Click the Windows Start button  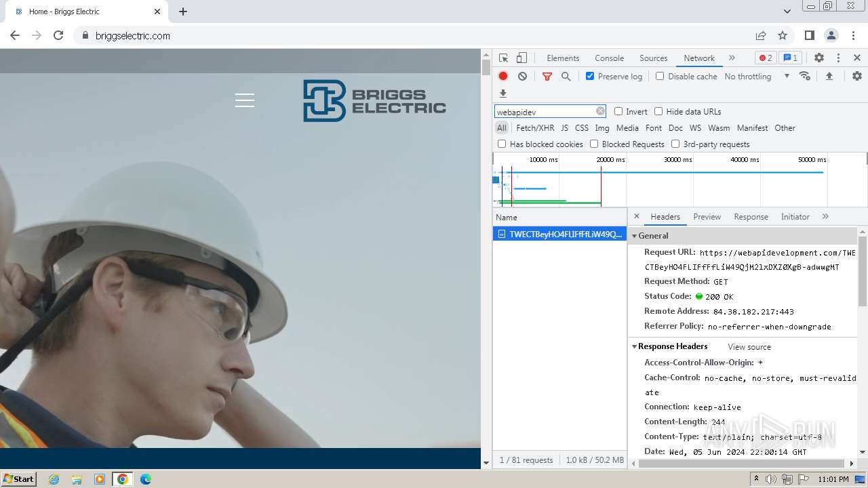click(x=18, y=479)
